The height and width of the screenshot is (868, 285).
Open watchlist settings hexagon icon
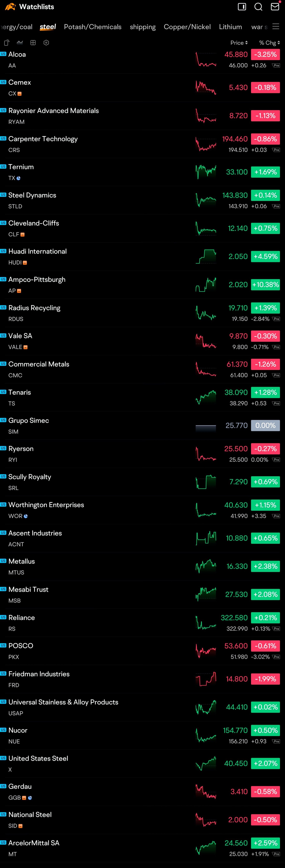pos(46,42)
